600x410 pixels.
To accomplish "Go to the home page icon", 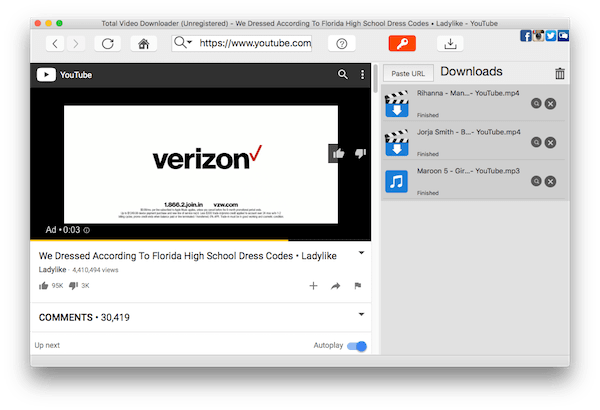I will [144, 44].
